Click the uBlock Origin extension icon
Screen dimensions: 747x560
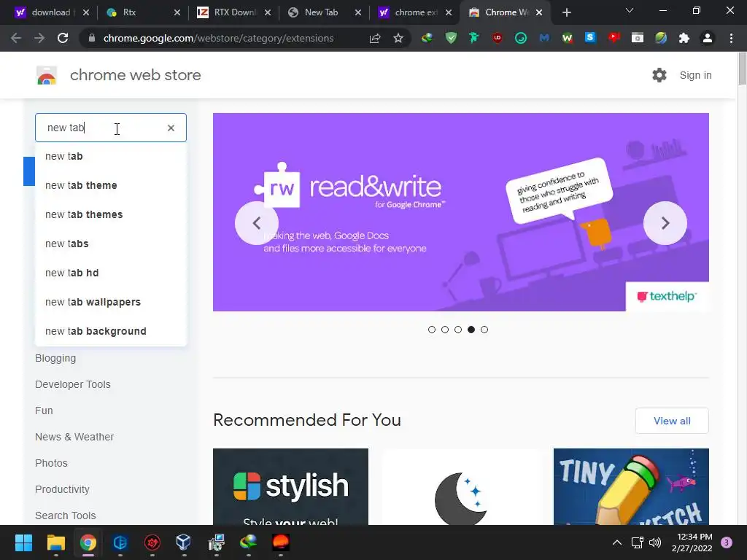click(498, 38)
